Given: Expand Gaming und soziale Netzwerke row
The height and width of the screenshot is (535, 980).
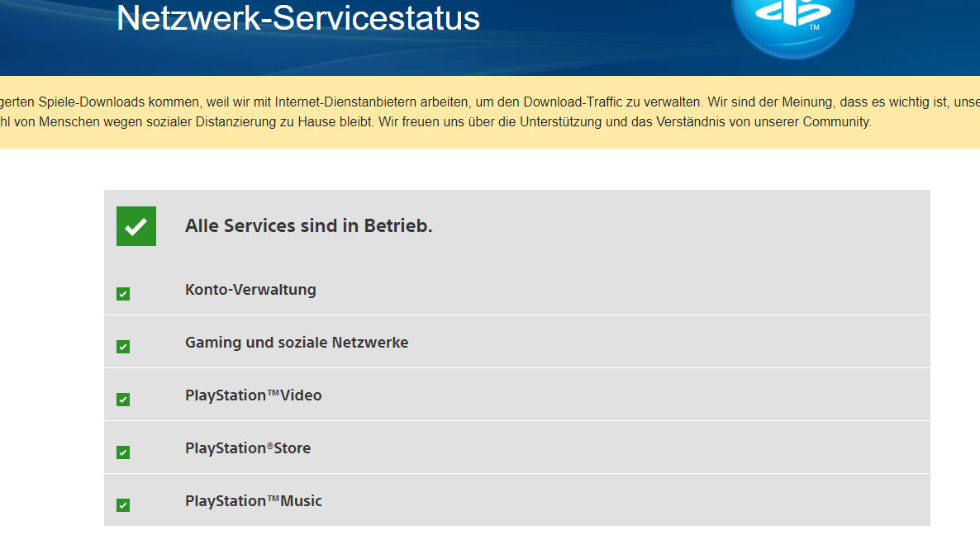Looking at the screenshot, I should click(297, 343).
